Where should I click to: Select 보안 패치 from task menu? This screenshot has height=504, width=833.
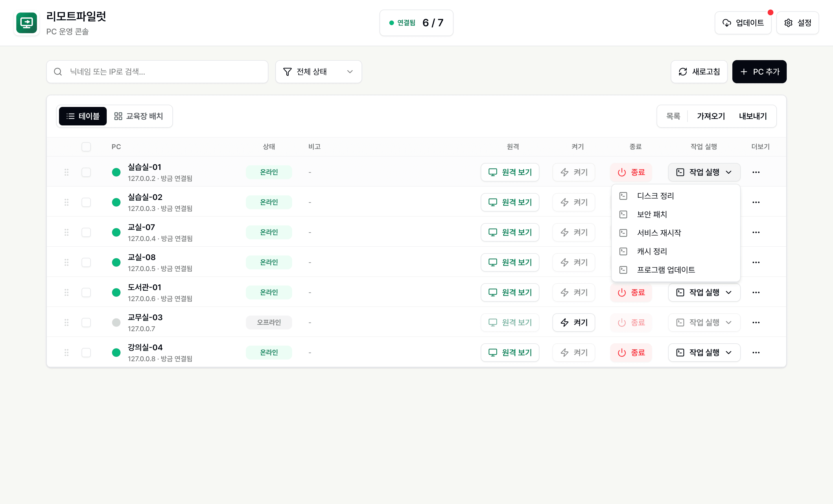(676, 214)
